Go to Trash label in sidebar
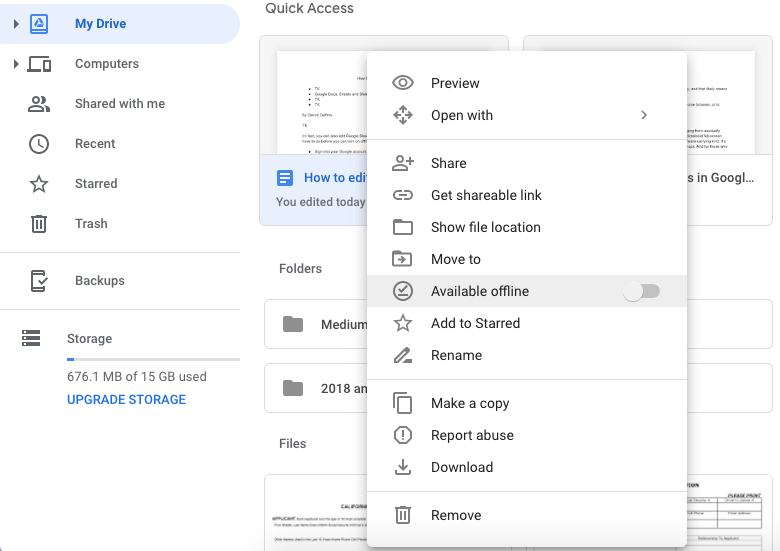This screenshot has width=780, height=551. coord(91,223)
